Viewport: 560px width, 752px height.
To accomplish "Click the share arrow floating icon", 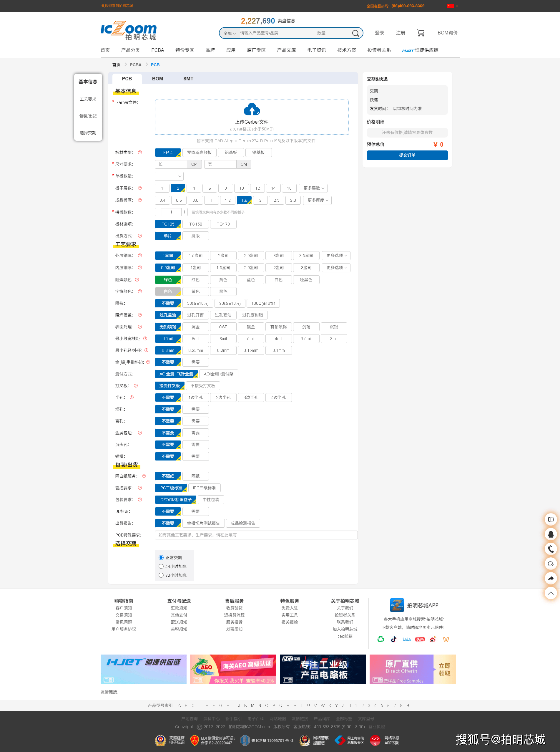I will [551, 578].
